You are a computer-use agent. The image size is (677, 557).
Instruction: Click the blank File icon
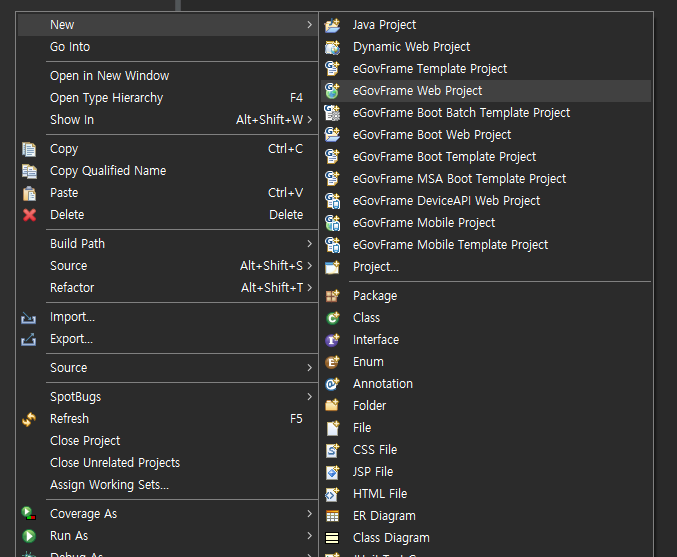[x=332, y=428]
